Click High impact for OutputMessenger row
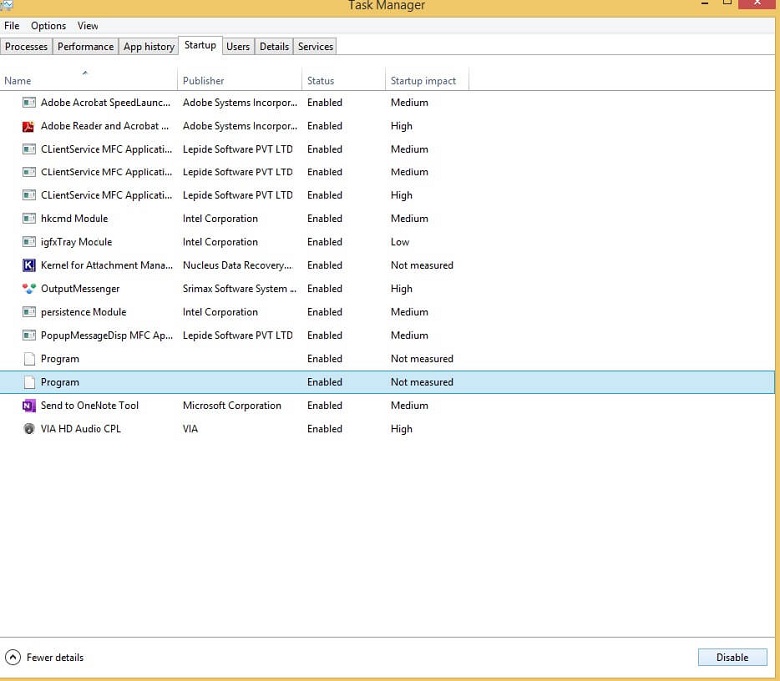The height and width of the screenshot is (681, 780). click(401, 289)
